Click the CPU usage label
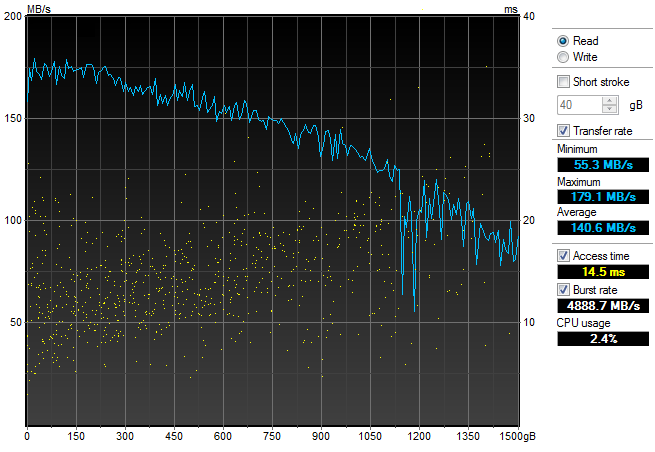 [584, 323]
